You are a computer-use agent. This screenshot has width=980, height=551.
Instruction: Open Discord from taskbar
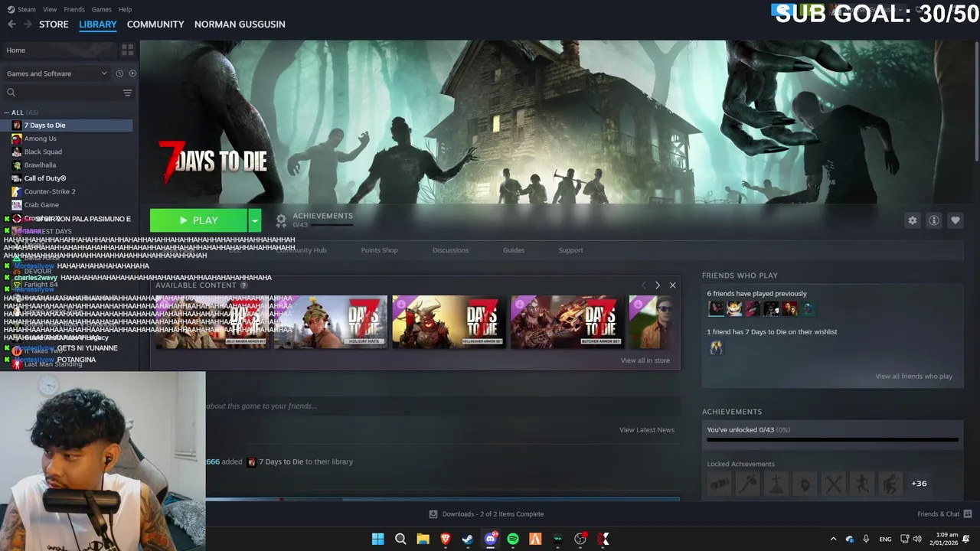tap(491, 540)
